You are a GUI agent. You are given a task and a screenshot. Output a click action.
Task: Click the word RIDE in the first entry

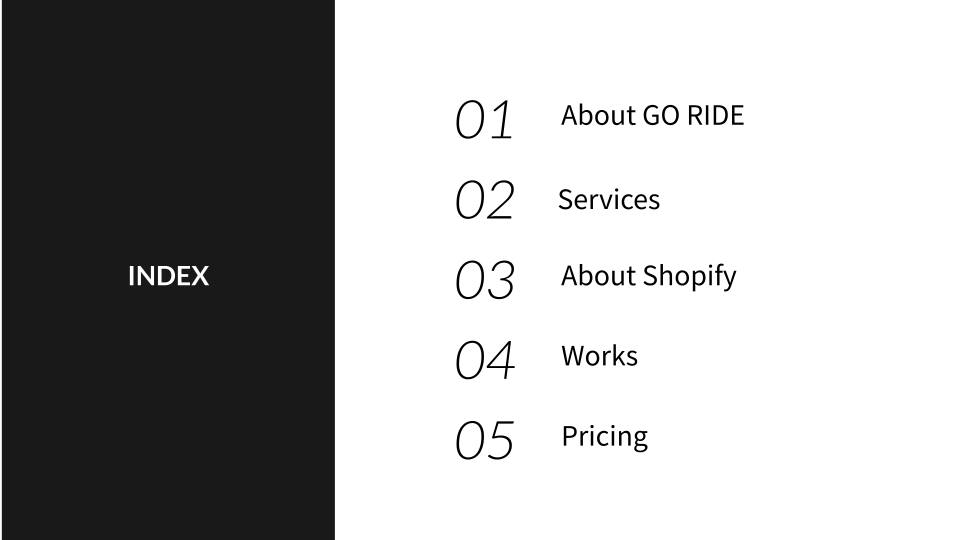[716, 115]
